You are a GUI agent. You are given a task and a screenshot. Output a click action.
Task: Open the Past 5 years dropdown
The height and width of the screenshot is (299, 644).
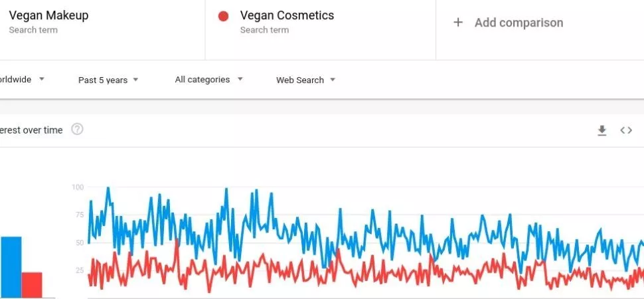tap(108, 80)
